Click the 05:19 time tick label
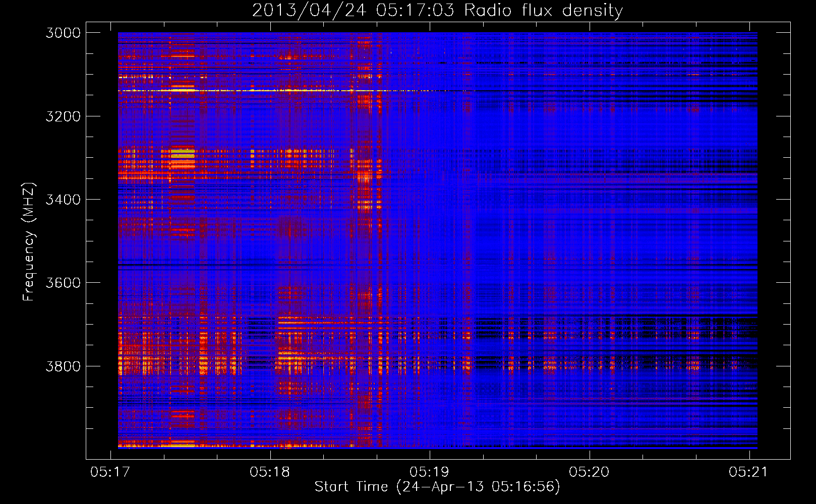Screen dimensions: 816x504 [430, 472]
